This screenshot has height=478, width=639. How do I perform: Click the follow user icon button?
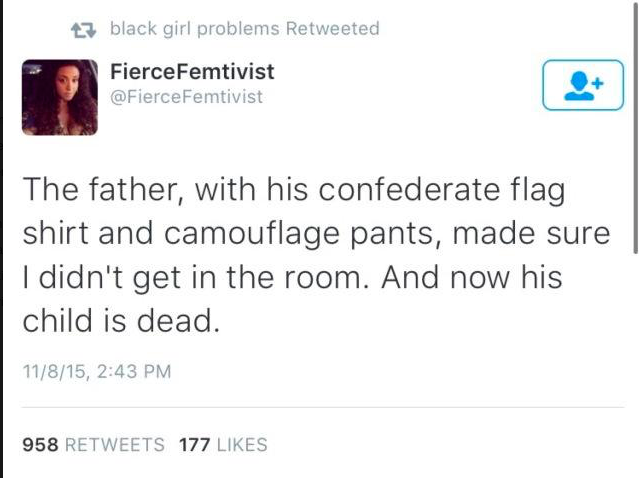click(581, 86)
